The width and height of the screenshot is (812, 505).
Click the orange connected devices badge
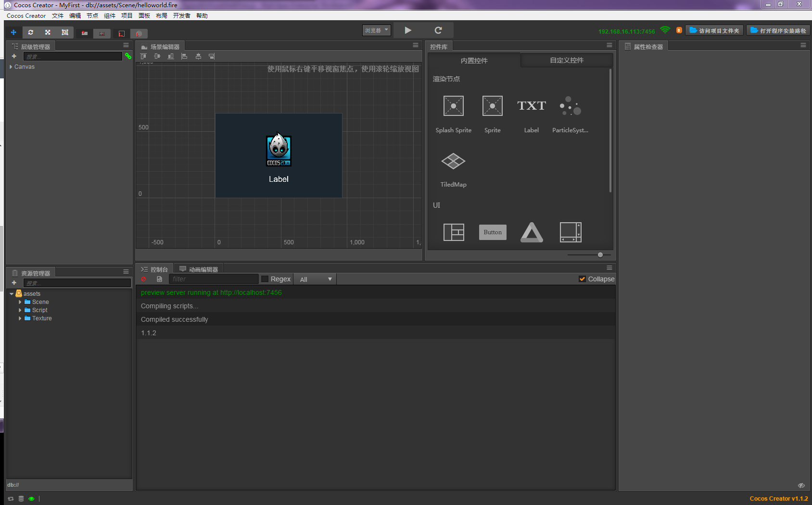(x=679, y=30)
